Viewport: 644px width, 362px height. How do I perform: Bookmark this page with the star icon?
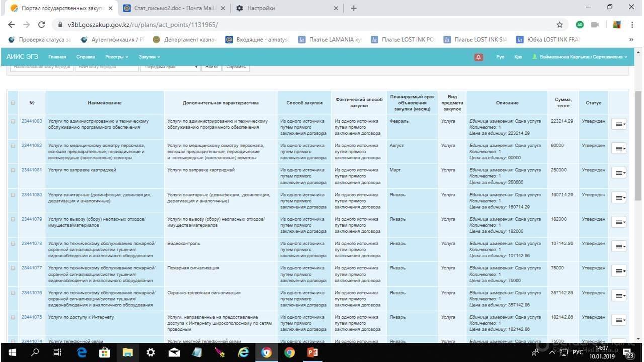[559, 25]
